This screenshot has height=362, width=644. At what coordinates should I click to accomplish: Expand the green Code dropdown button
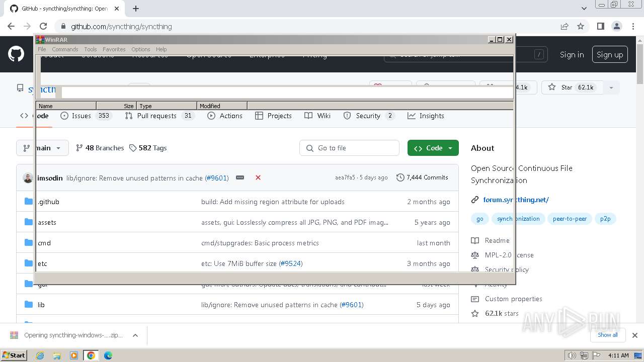433,148
